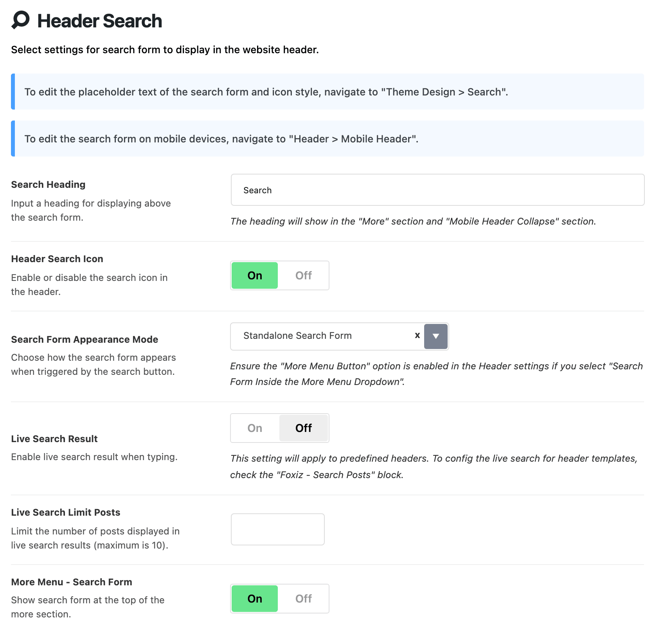Click "Choose how the search form appears" description
This screenshot has width=655, height=644.
(94, 364)
